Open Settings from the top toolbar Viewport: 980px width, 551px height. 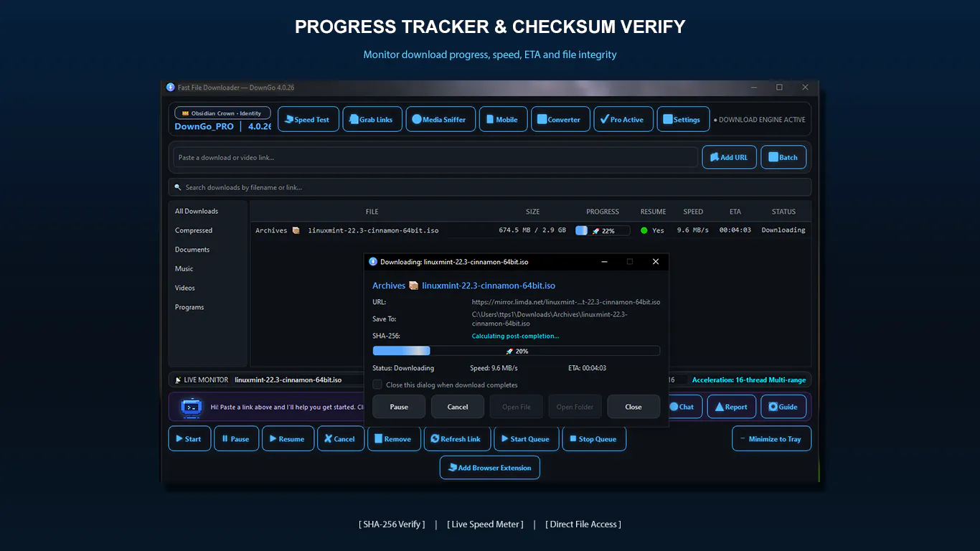(x=683, y=119)
